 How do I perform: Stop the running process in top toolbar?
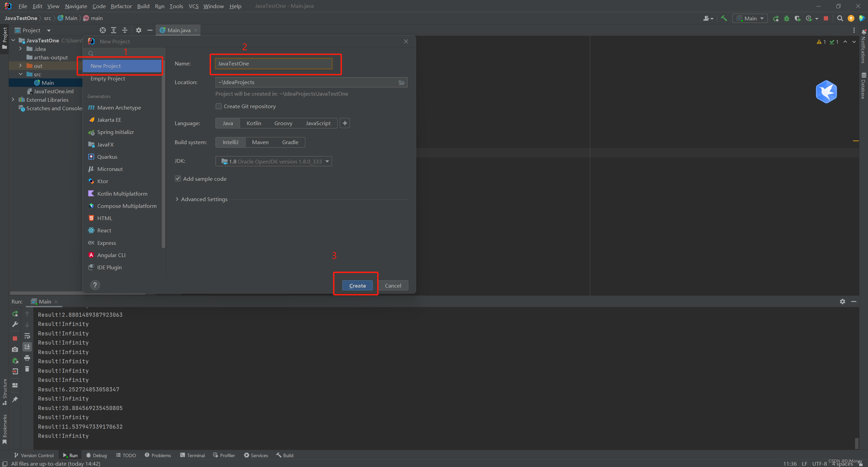pos(826,18)
